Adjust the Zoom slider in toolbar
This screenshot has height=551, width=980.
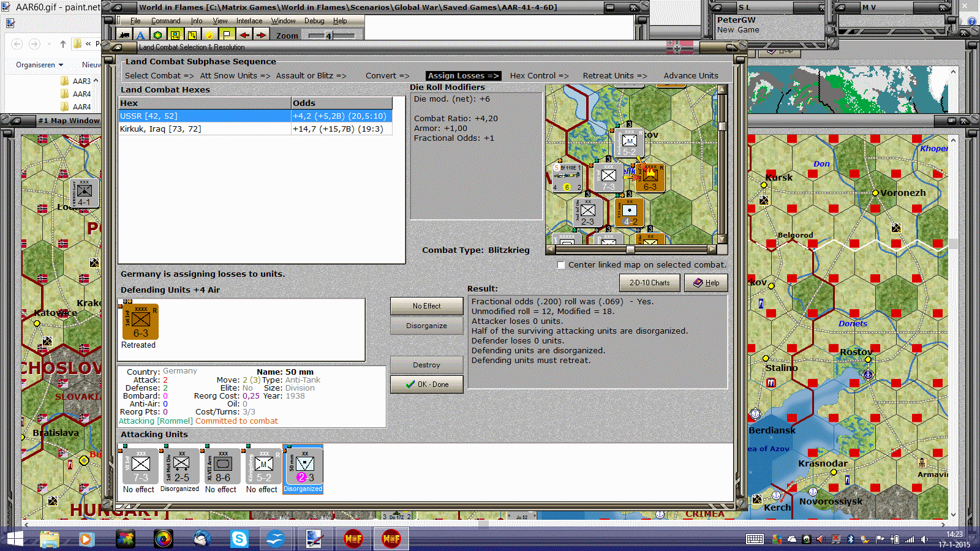329,36
